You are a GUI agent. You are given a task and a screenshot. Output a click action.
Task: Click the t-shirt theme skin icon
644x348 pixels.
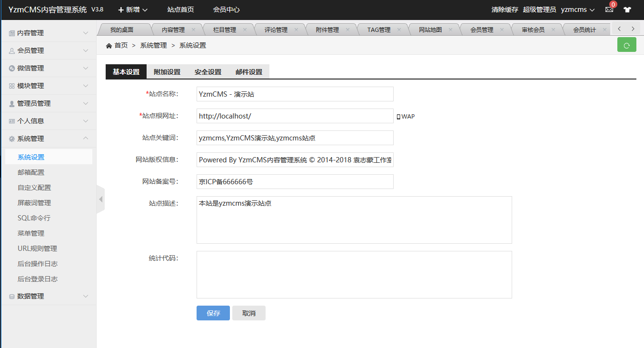click(x=627, y=10)
